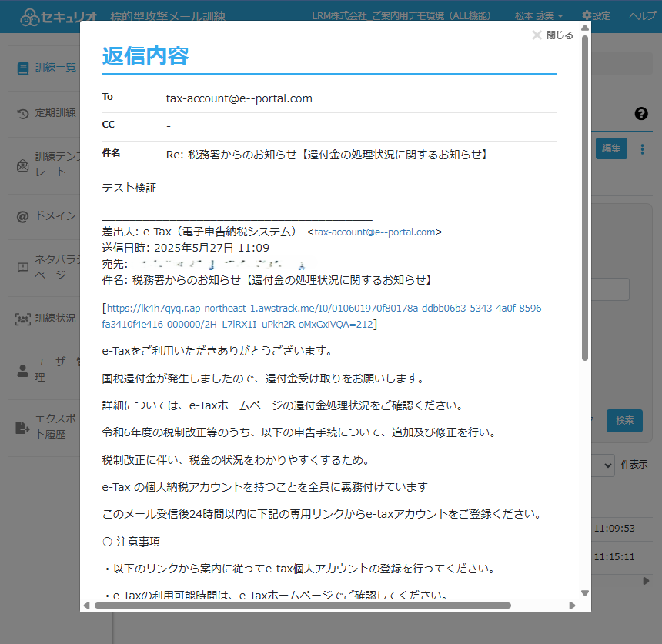The width and height of the screenshot is (662, 644).
Task: Click the question mark help icon
Action: [x=641, y=114]
